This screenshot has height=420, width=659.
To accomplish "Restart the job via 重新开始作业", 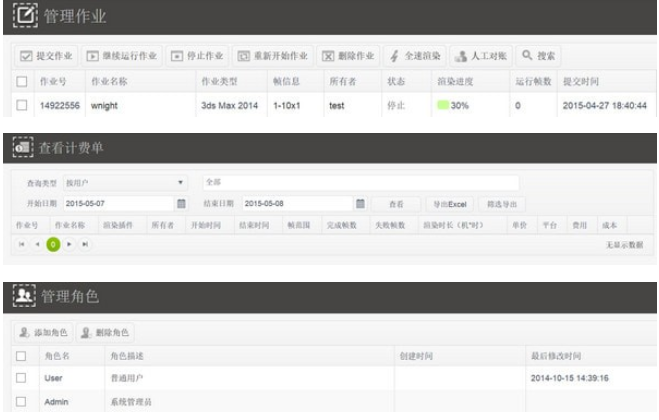I will [273, 56].
